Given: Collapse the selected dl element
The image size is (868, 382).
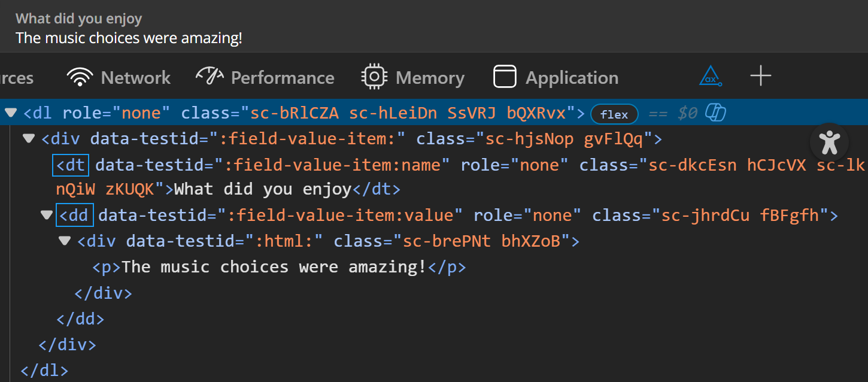Looking at the screenshot, I should [x=10, y=113].
